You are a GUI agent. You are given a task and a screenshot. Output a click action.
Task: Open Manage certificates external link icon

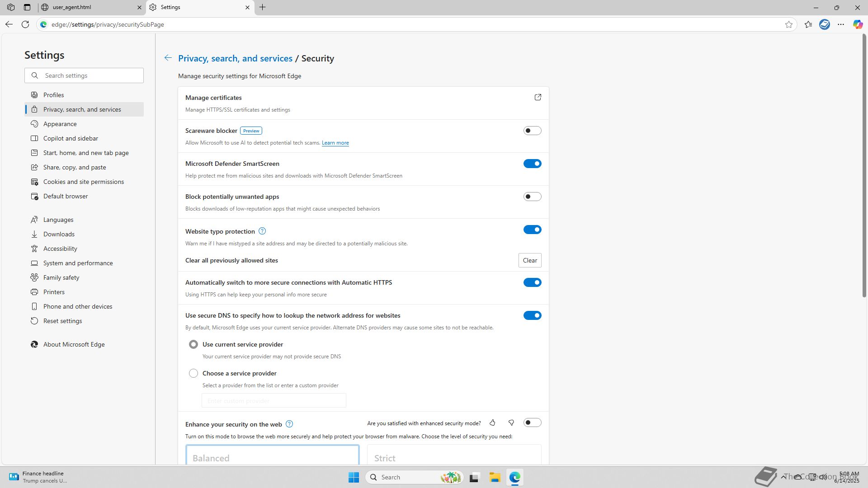pyautogui.click(x=538, y=98)
